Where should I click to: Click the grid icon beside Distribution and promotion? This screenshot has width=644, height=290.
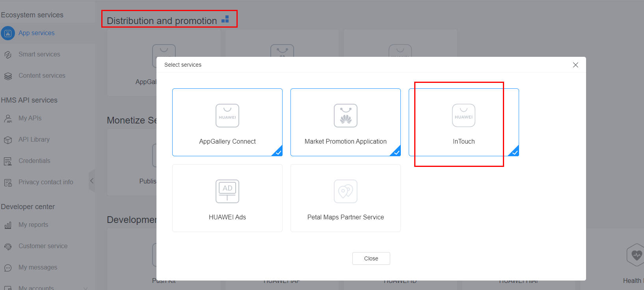[225, 19]
